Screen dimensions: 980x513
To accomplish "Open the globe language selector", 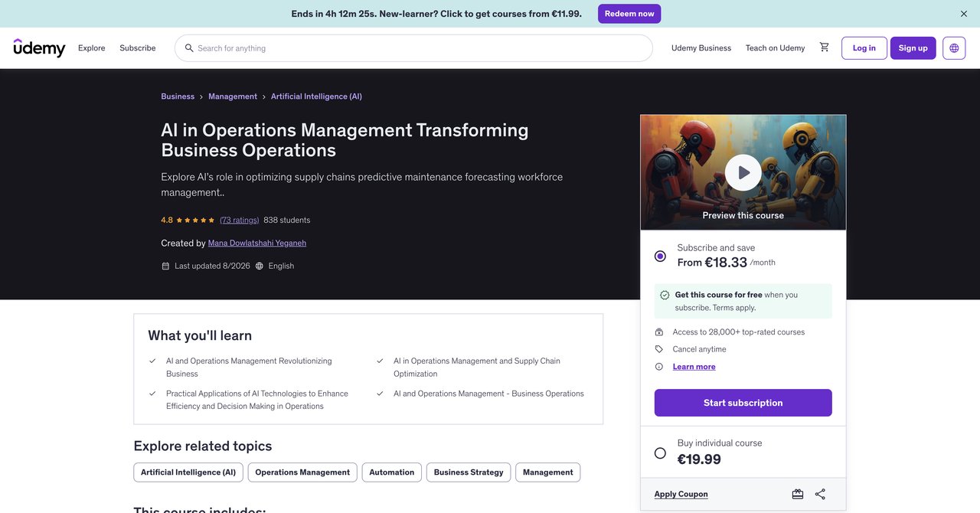I will tap(954, 48).
